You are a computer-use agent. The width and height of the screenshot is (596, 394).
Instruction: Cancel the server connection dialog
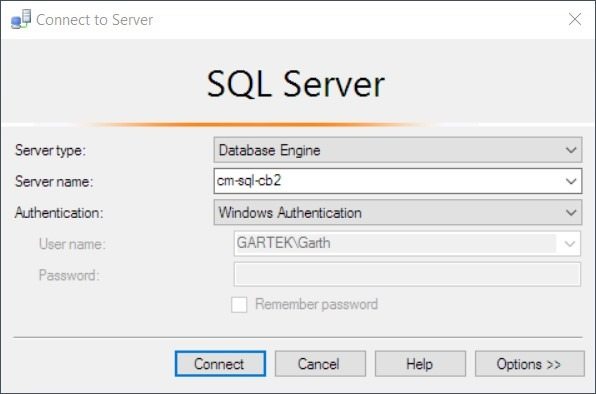[x=320, y=364]
